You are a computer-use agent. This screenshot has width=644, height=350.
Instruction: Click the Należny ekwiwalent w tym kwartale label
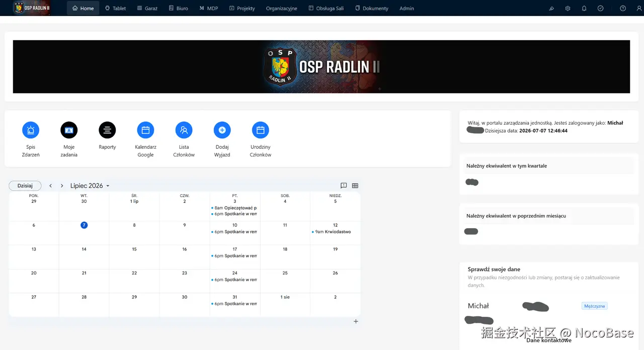click(507, 166)
